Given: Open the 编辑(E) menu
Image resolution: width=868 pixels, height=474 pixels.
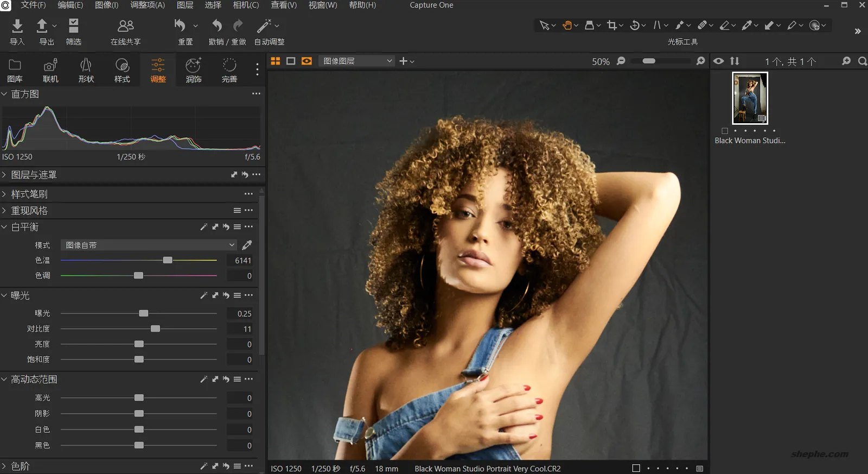Looking at the screenshot, I should click(x=71, y=5).
